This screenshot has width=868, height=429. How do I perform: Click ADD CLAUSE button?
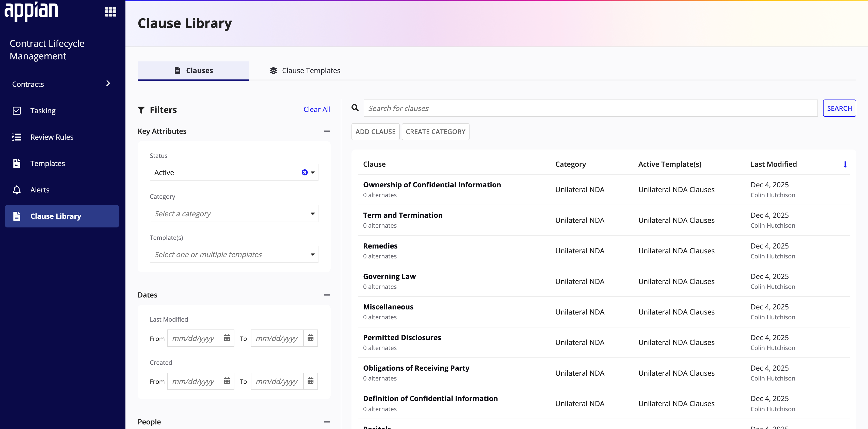coord(375,132)
